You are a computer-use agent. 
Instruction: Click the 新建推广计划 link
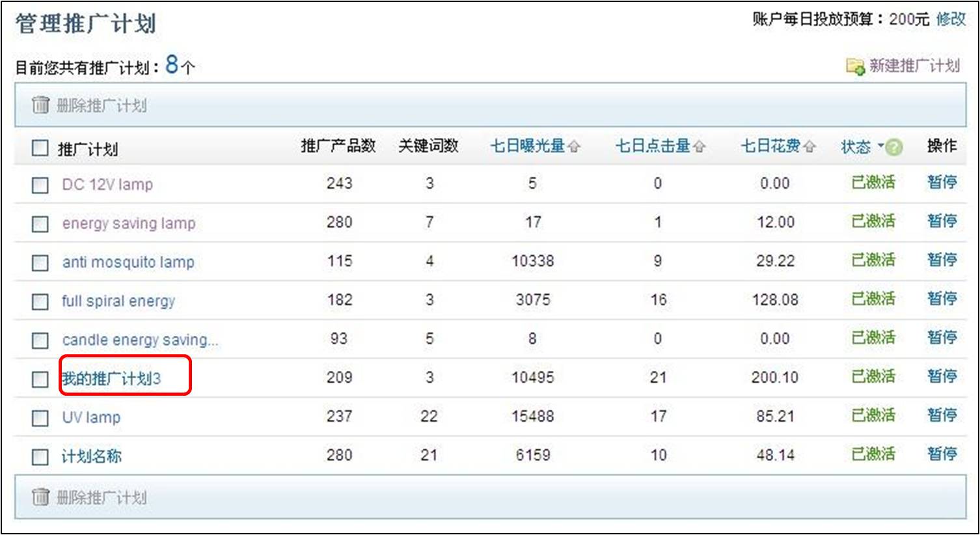(x=914, y=66)
